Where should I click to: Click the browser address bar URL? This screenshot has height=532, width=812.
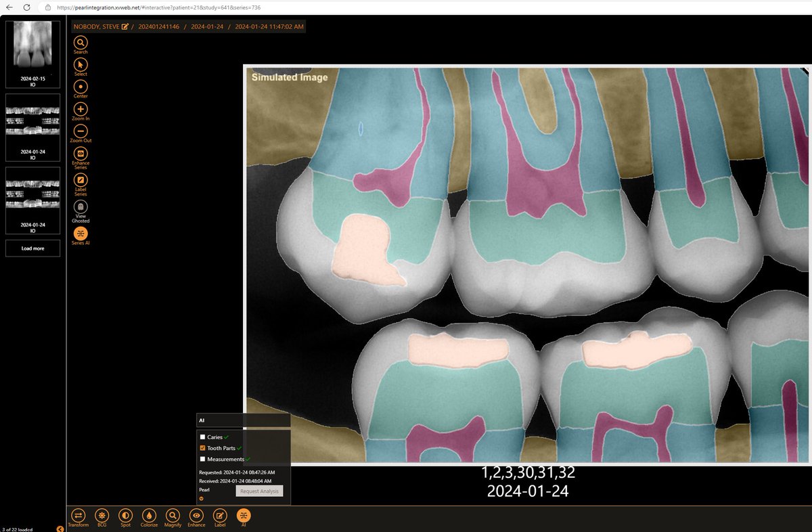(159, 7)
